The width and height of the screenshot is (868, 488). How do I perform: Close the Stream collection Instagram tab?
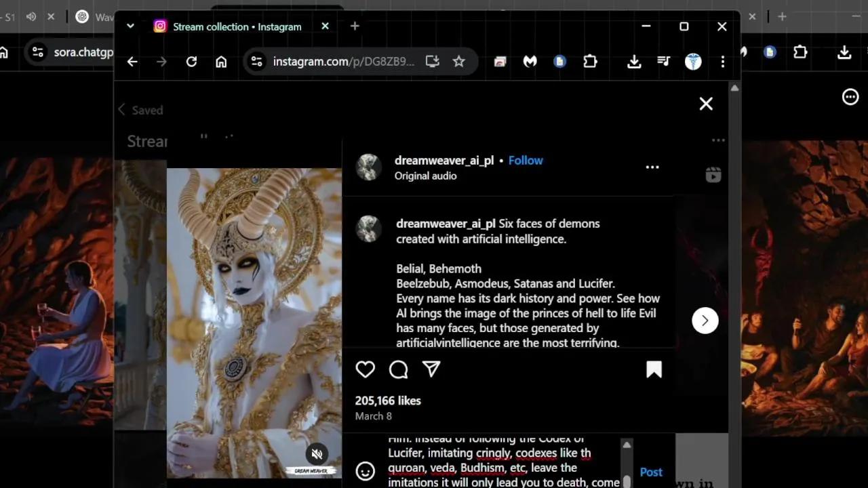[x=325, y=26]
